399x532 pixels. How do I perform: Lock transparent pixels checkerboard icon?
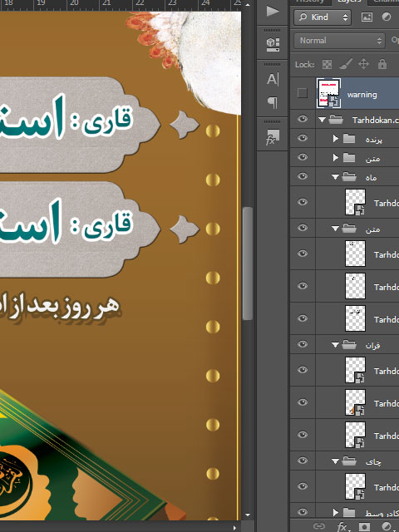327,64
